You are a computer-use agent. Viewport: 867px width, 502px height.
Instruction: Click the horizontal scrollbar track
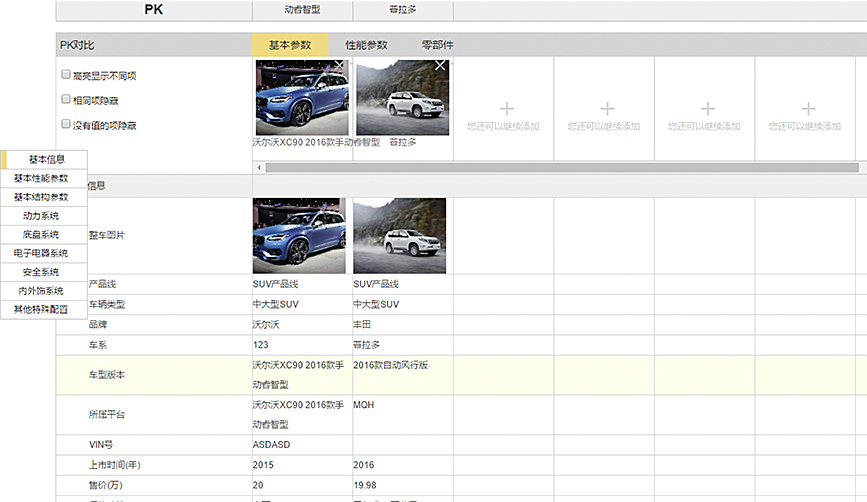pyautogui.click(x=562, y=168)
